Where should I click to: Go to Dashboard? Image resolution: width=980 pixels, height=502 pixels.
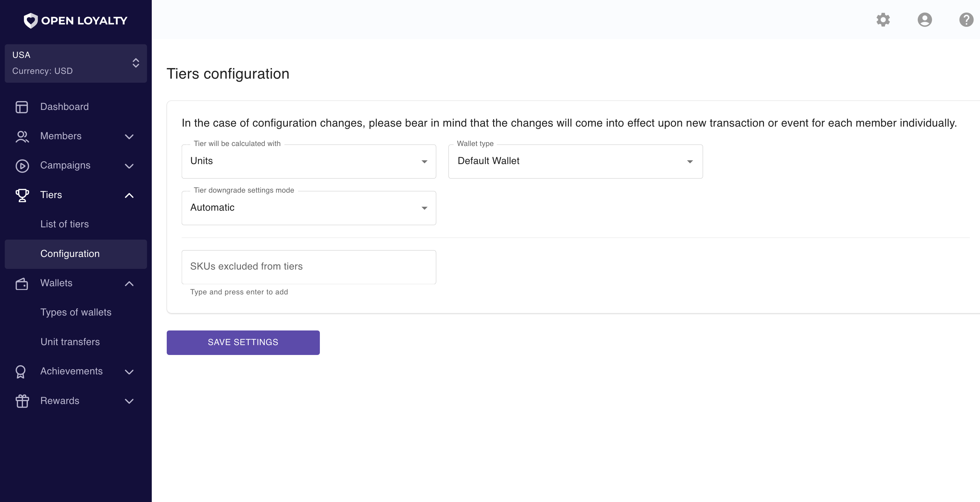pyautogui.click(x=64, y=107)
